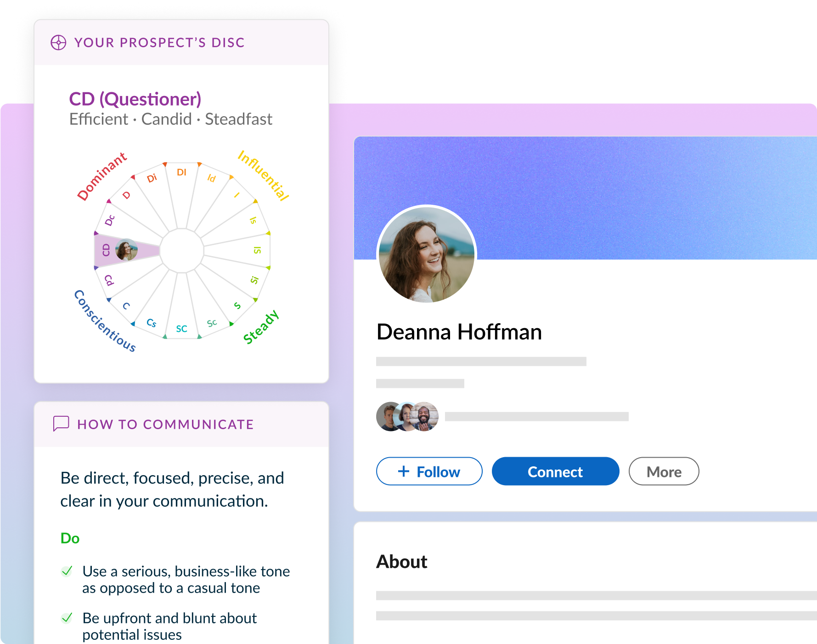Viewport: 817px width, 644px height.
Task: Click checkmark beside serious business-like tone tip
Action: pyautogui.click(x=67, y=571)
